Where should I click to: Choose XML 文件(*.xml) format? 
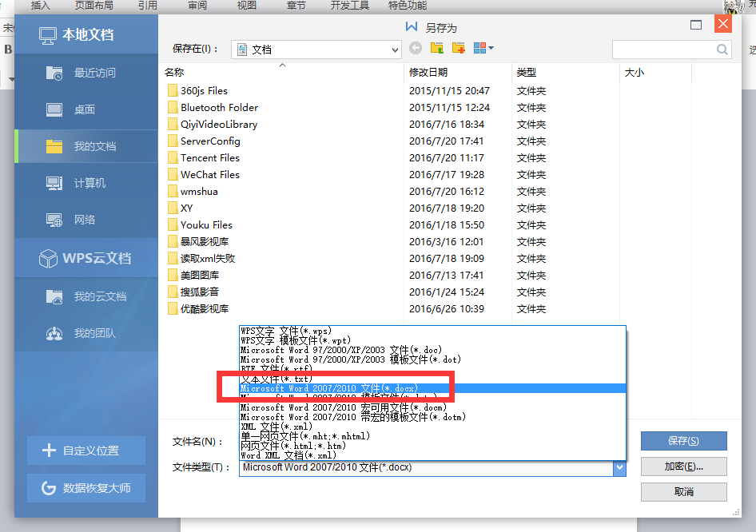coord(432,427)
